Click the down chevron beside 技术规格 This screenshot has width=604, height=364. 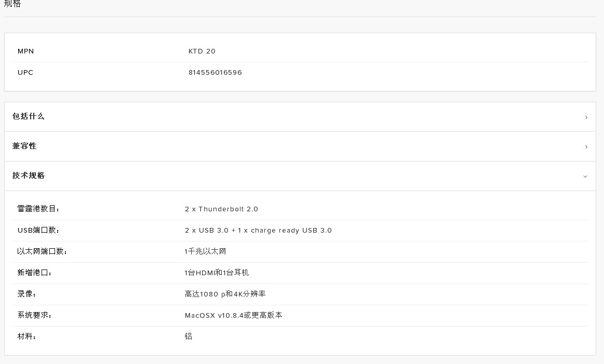click(585, 177)
